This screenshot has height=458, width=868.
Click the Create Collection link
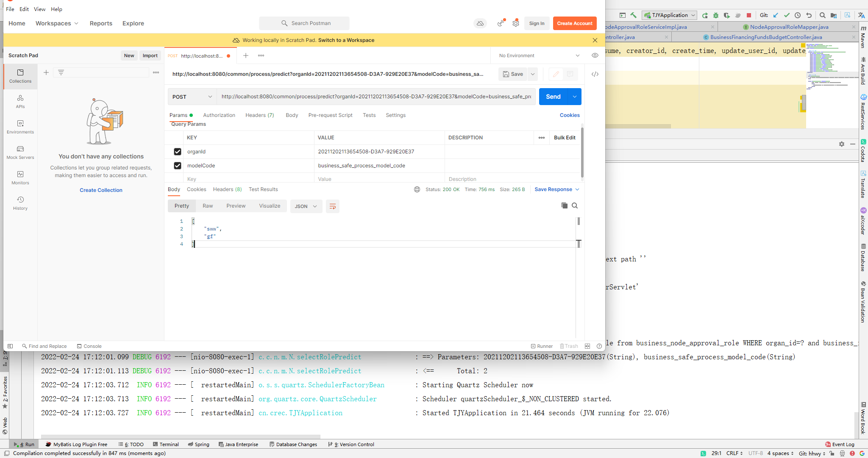coord(101,190)
